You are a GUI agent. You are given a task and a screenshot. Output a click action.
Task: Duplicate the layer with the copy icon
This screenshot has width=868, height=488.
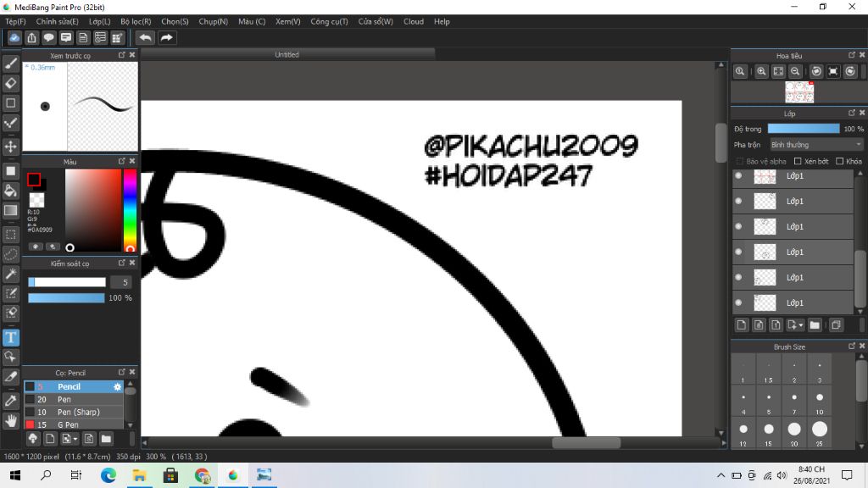pyautogui.click(x=836, y=325)
